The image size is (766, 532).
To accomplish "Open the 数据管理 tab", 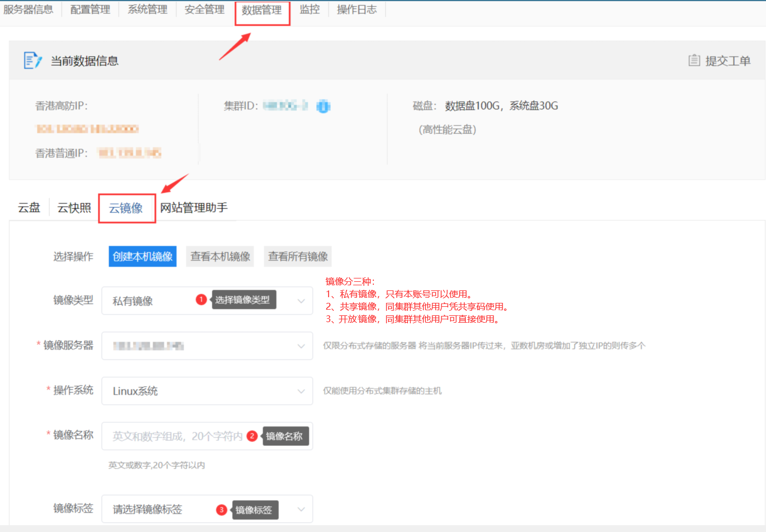I will click(x=262, y=10).
